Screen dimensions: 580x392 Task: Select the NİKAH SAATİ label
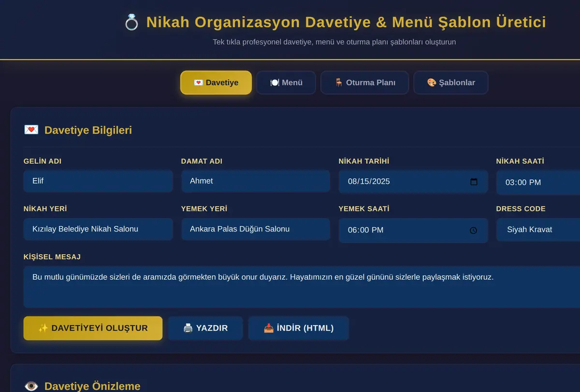coord(520,161)
